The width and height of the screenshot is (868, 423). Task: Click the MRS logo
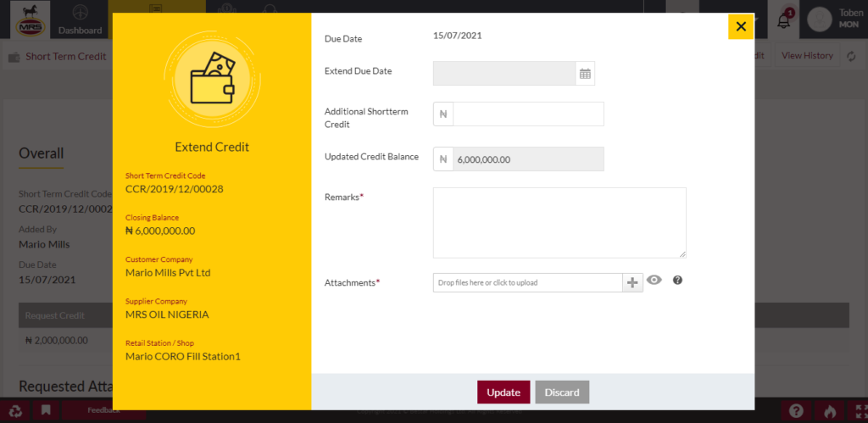tap(31, 20)
